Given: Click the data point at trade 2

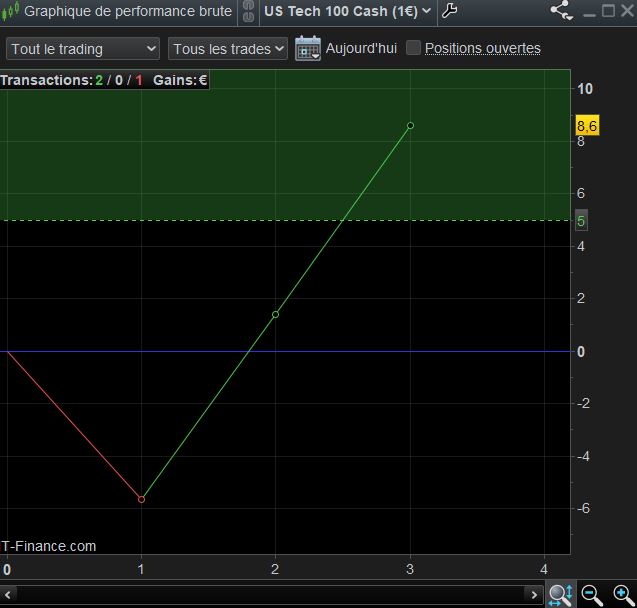Looking at the screenshot, I should pyautogui.click(x=275, y=314).
